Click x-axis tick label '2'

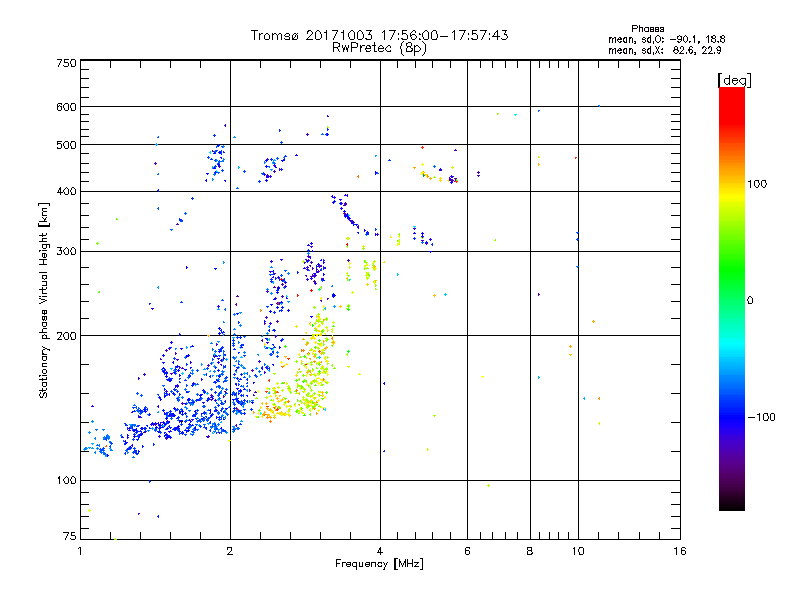[x=230, y=551]
